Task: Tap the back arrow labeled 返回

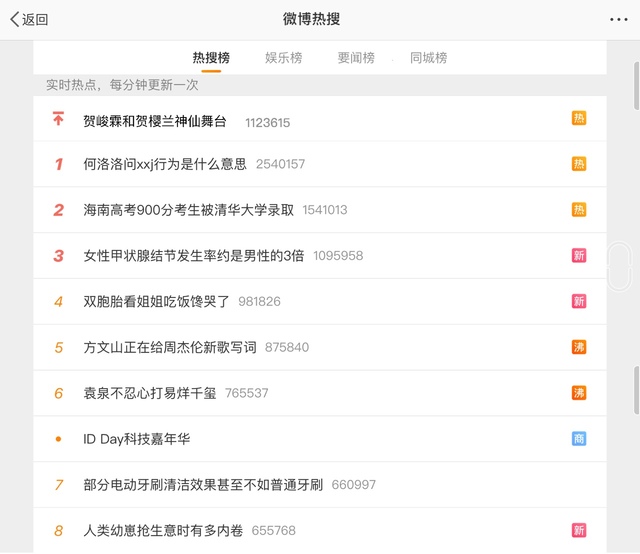Action: point(29,19)
